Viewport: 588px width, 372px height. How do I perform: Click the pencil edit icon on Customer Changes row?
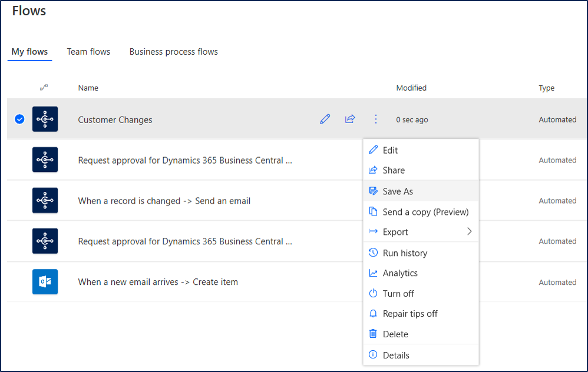(325, 119)
